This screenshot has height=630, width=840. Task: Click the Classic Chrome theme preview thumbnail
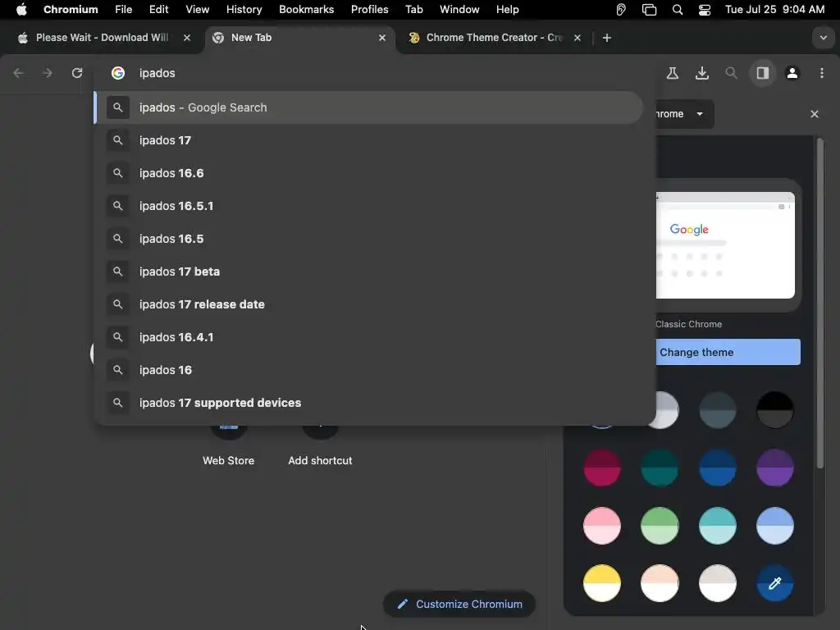pyautogui.click(x=725, y=245)
